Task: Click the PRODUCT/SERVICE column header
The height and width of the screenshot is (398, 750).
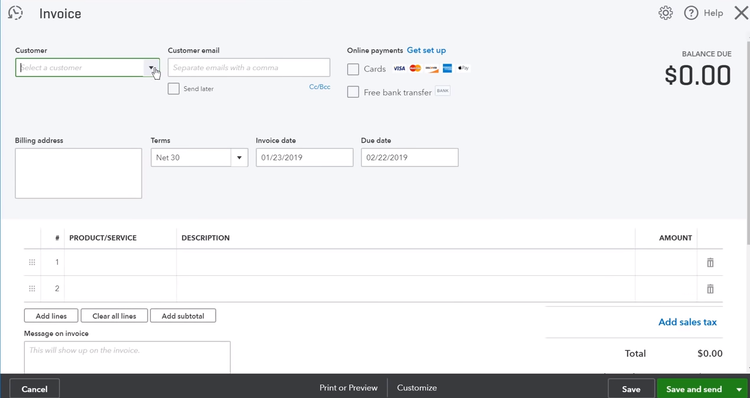Action: coord(103,238)
